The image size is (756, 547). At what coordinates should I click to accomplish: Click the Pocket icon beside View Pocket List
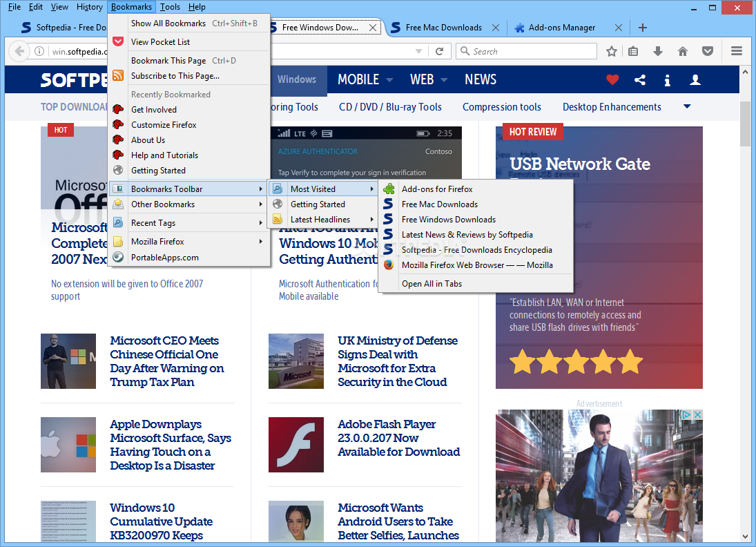tap(118, 41)
